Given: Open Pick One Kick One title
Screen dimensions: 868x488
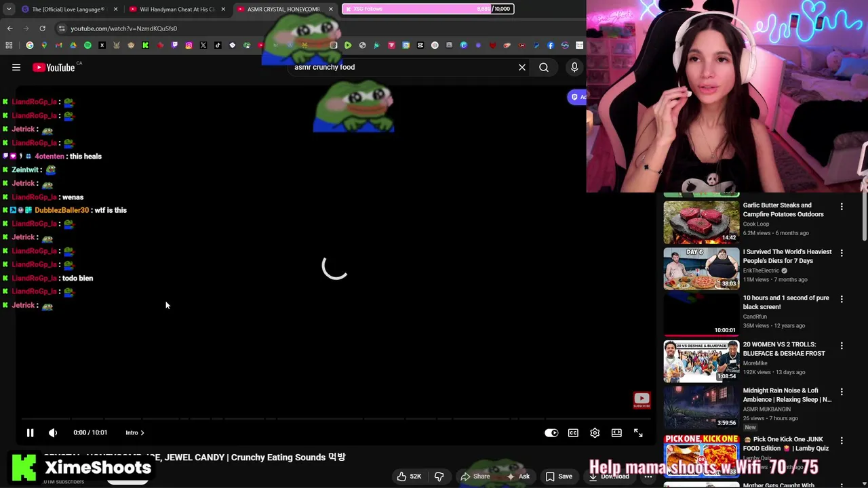Looking at the screenshot, I should pos(786,444).
